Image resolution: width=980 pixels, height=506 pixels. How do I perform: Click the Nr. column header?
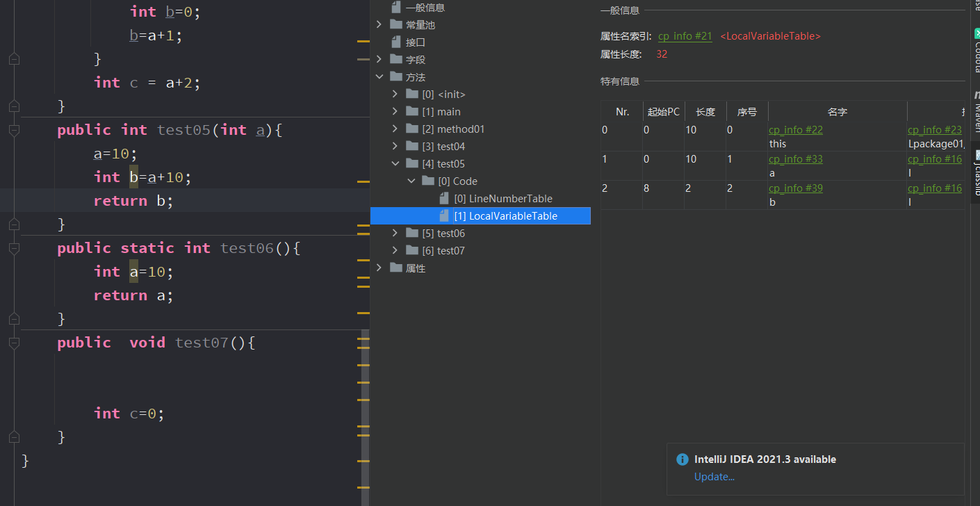click(x=622, y=112)
